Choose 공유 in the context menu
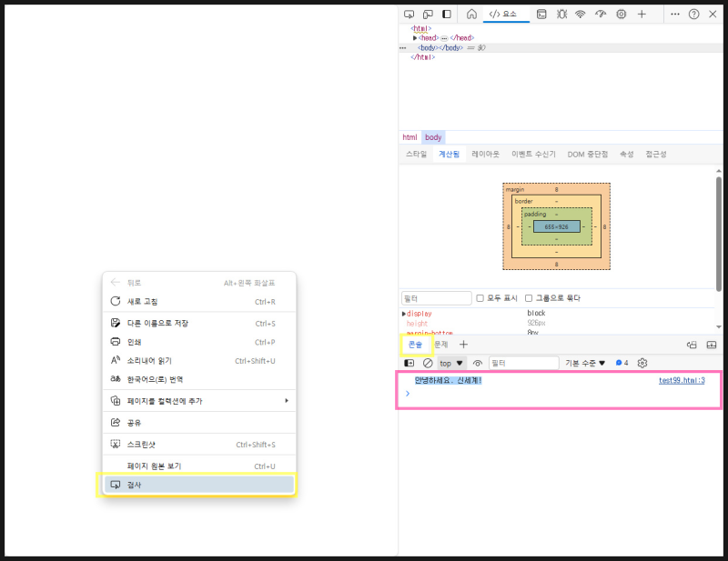 (198, 422)
